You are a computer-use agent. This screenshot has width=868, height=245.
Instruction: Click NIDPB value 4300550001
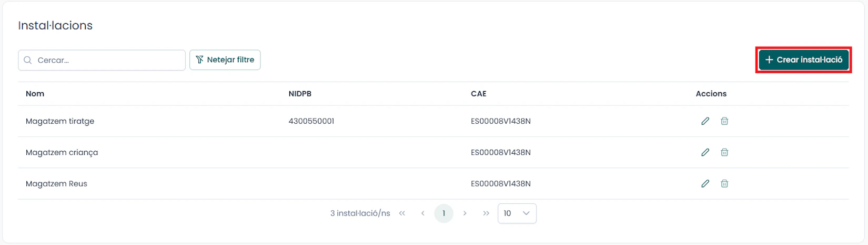pyautogui.click(x=311, y=121)
